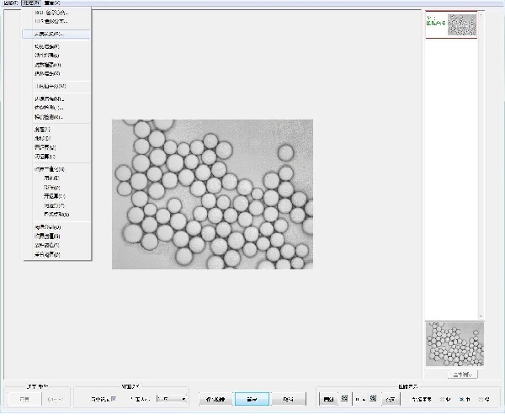Open the third menu in the menu bar
Screen dimensions: 505x420
pos(51,3)
